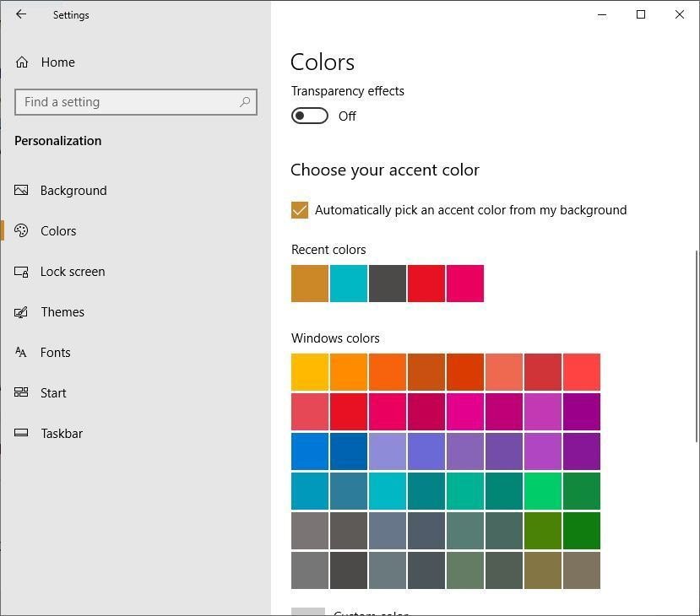
Task: Click the Home icon in sidebar
Action: [x=22, y=62]
